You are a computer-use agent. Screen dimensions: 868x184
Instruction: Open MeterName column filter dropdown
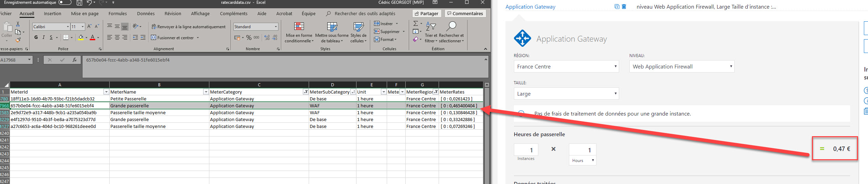click(206, 92)
